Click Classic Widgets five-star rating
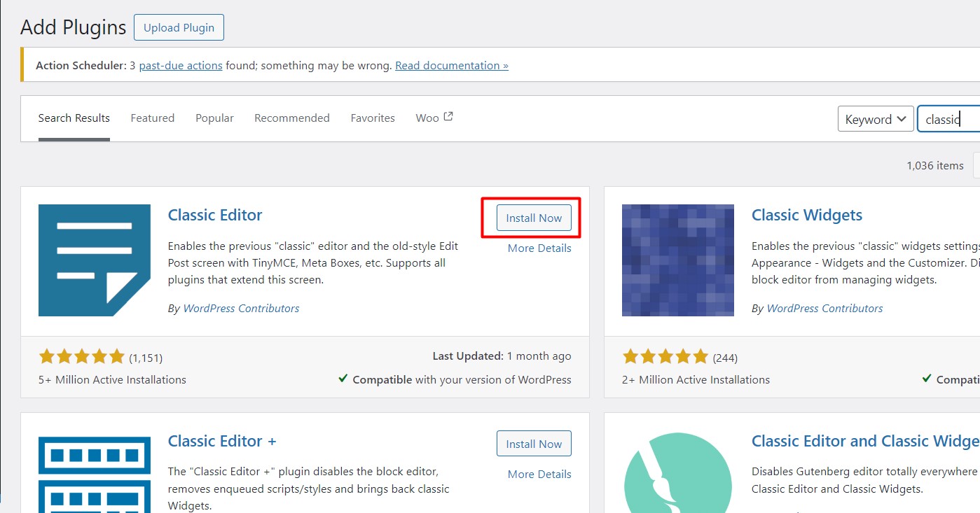Image resolution: width=980 pixels, height=513 pixels. point(665,357)
